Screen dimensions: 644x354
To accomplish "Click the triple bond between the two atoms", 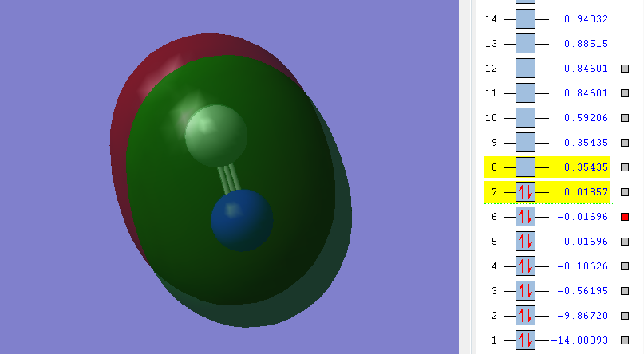I will click(x=229, y=179).
